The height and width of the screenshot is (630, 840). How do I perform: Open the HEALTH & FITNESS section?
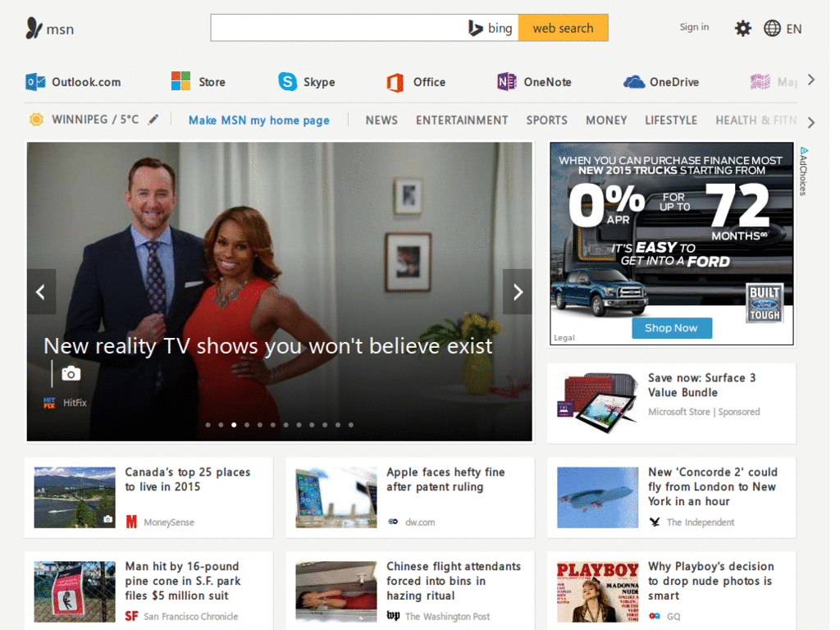click(x=756, y=120)
